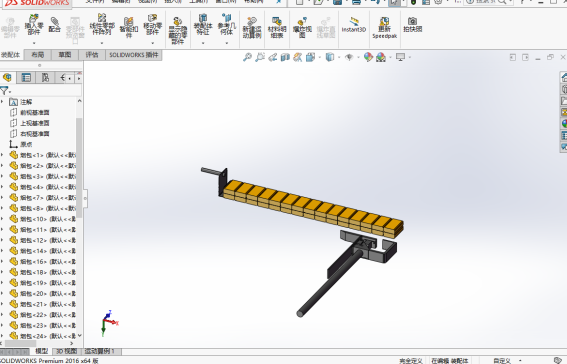Viewport: 567px width, 364px height.
Task: Toggle Instant3D on or off
Action: point(354,25)
